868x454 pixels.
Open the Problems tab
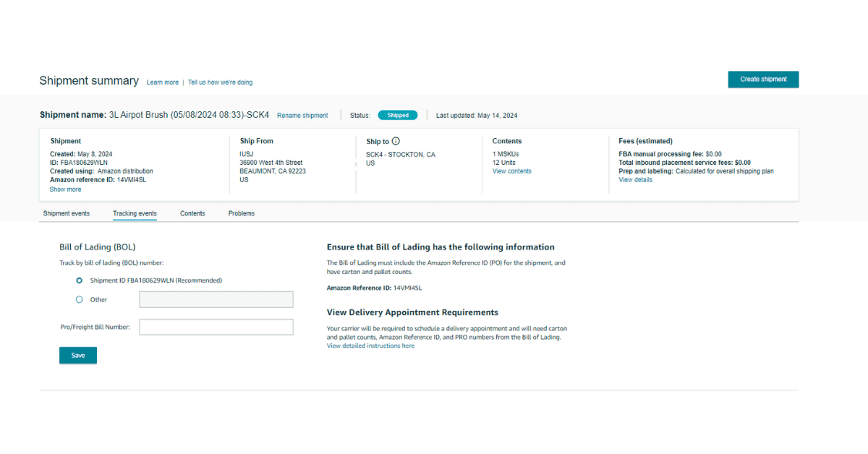241,214
